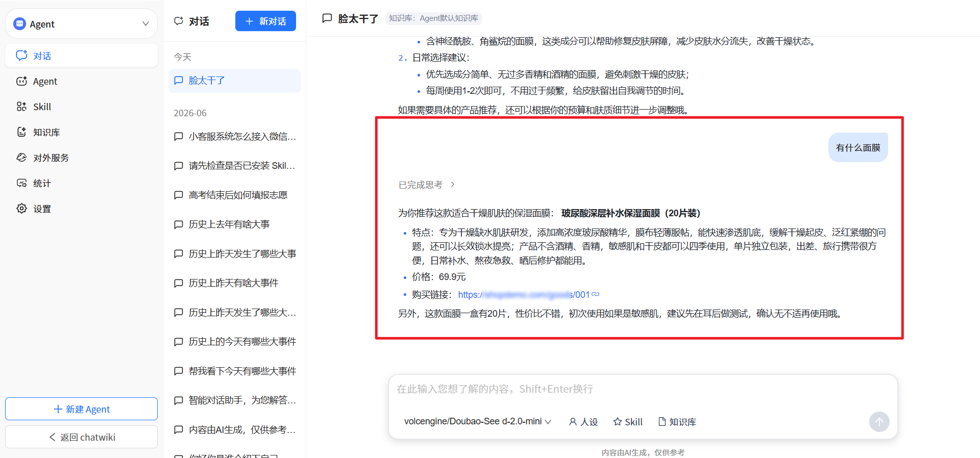Open the 统计 sidebar menu item
The height and width of the screenshot is (458, 980).
click(81, 183)
